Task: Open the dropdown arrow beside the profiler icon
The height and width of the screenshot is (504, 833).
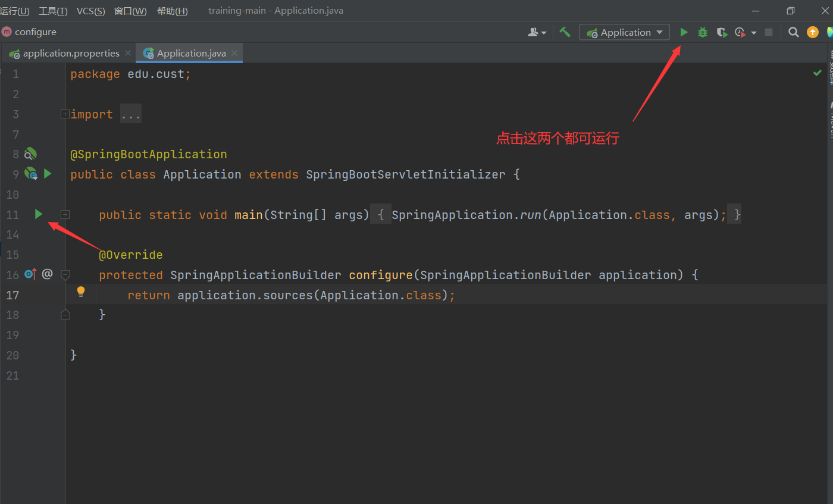Action: [x=754, y=33]
